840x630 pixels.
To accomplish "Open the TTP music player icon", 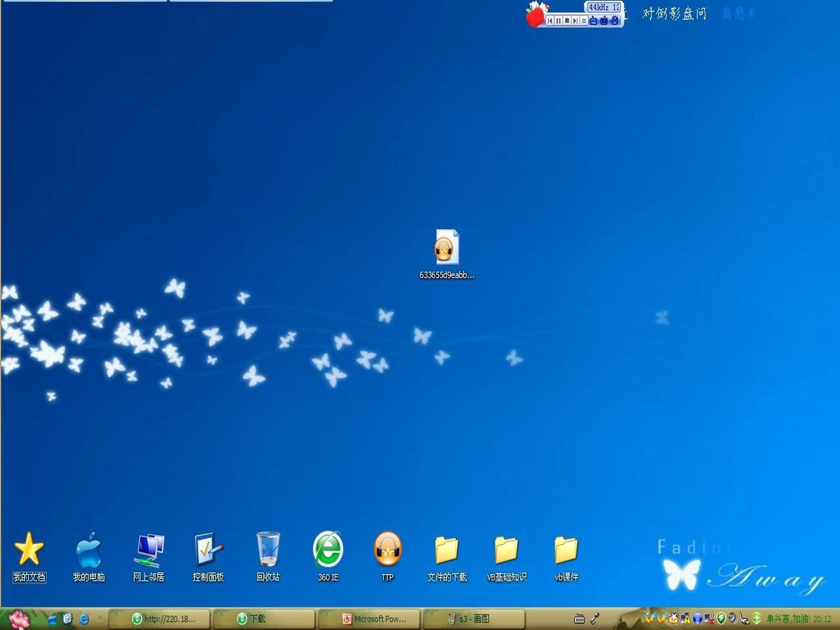I will tap(388, 556).
